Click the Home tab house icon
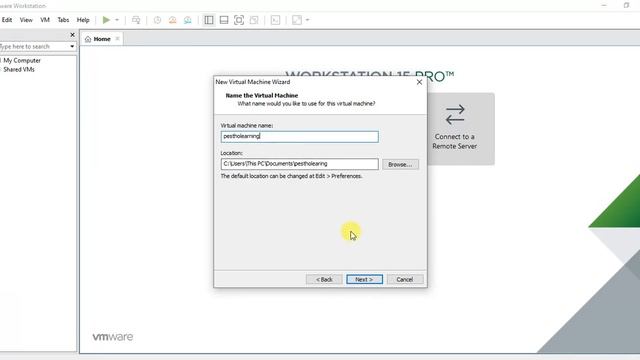Screen dimensions: 640x360 88,39
